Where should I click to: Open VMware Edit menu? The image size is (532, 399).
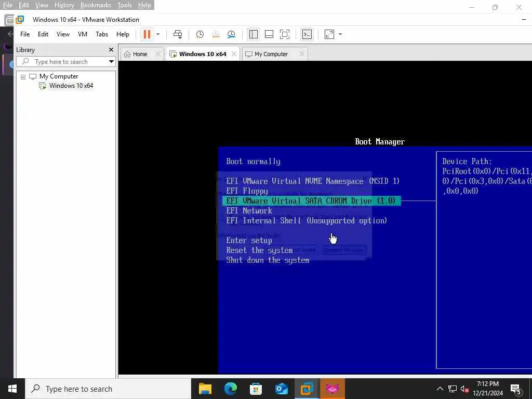pos(43,34)
